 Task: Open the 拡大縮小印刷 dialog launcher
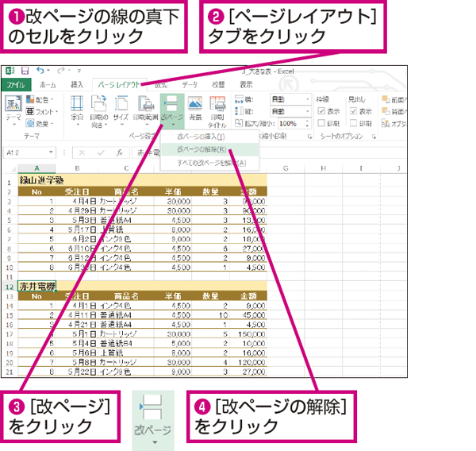pos(309,137)
